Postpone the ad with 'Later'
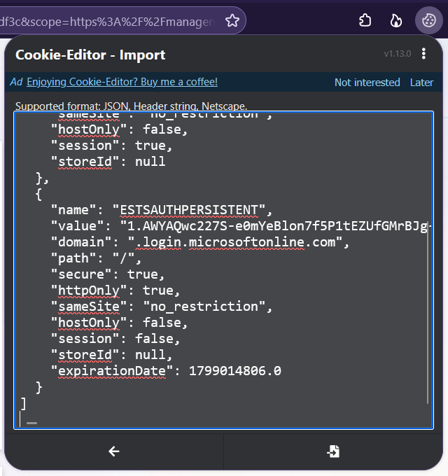The width and height of the screenshot is (448, 476). tap(421, 83)
